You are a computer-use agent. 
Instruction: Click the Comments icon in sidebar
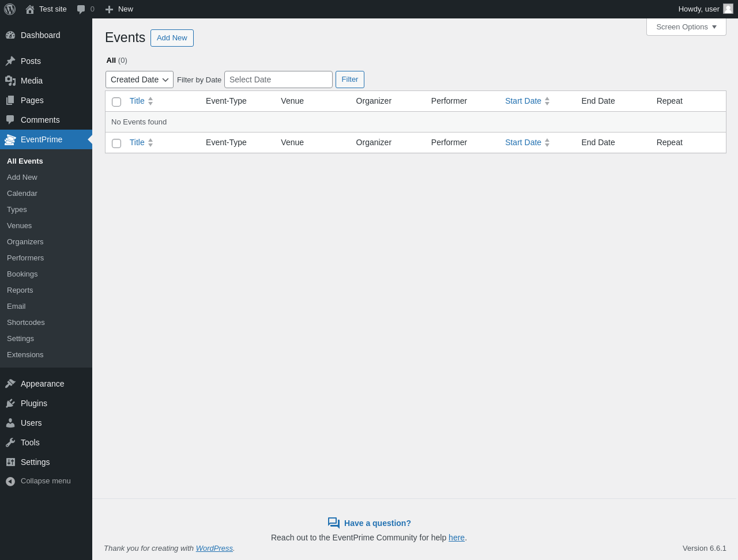[10, 120]
